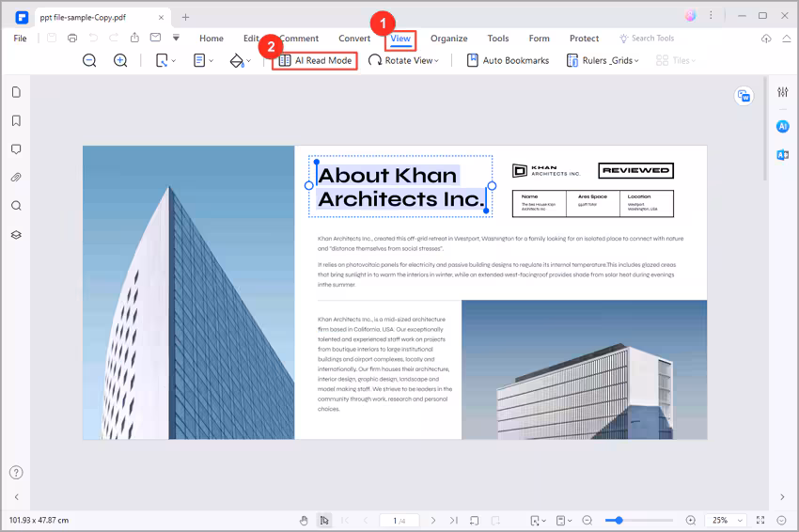Open the search panel in left sidebar
The width and height of the screenshot is (799, 532).
tap(16, 206)
